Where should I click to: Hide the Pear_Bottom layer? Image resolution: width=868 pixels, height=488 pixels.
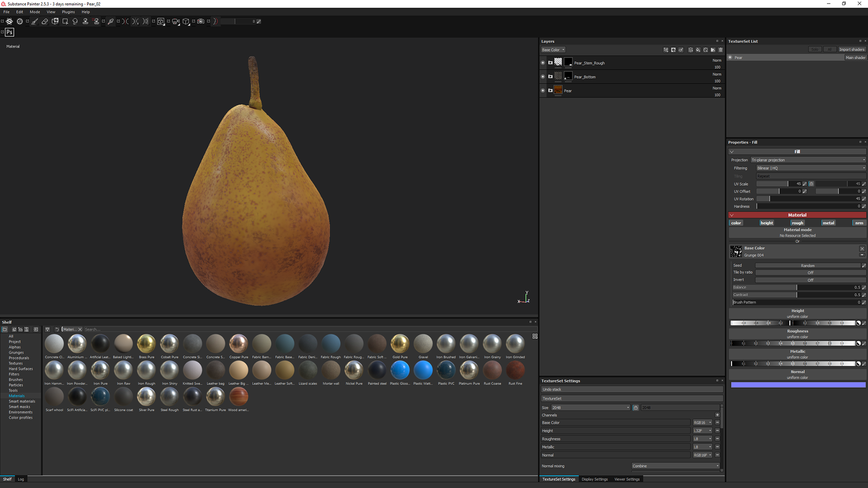click(543, 77)
